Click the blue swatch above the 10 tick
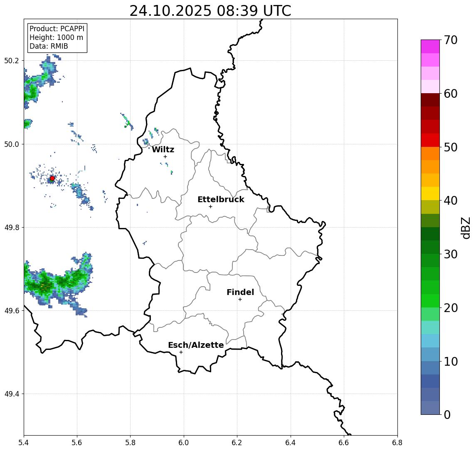Screen dimensions: 476x451 point(430,354)
